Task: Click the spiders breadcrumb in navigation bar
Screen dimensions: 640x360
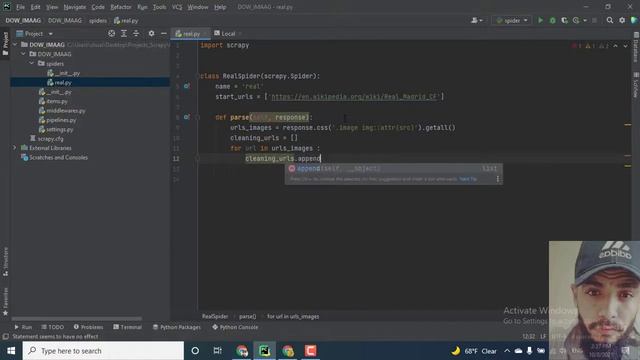Action: 98,20
